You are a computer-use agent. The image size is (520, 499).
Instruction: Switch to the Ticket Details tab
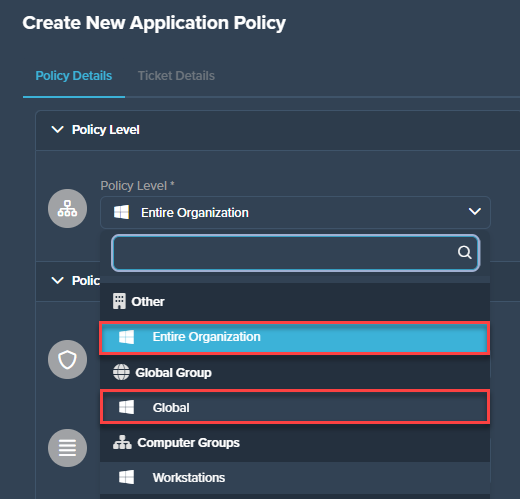click(x=176, y=76)
